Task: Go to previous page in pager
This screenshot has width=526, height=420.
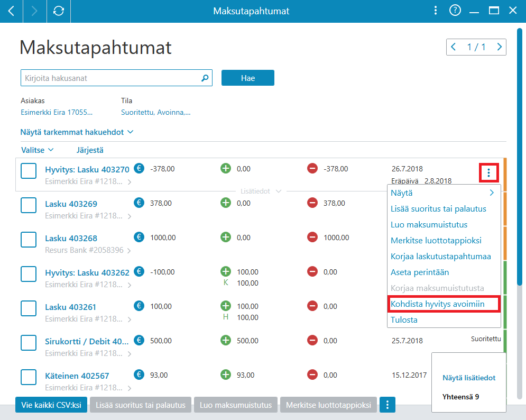Action: pos(453,47)
